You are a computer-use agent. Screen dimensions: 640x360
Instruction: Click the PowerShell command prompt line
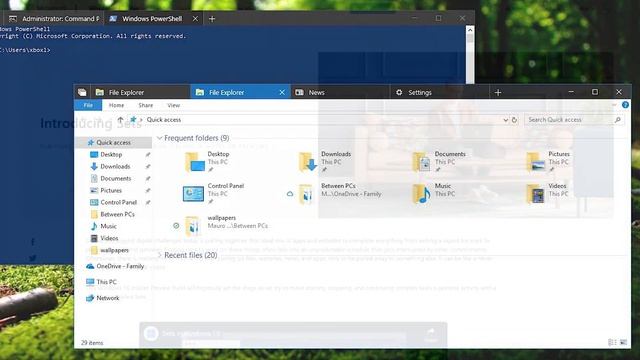point(25,50)
